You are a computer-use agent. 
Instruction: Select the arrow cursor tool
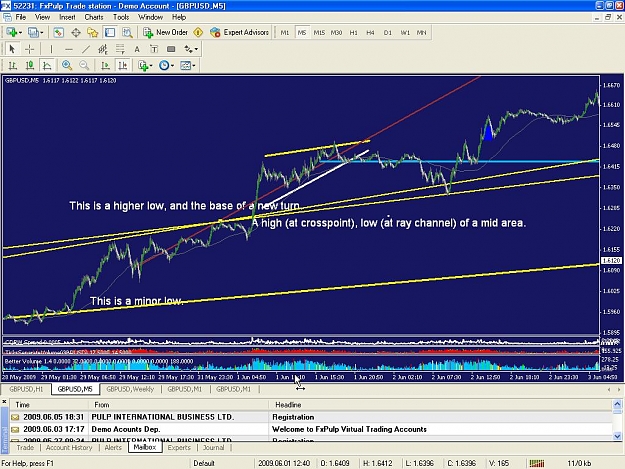[x=12, y=49]
